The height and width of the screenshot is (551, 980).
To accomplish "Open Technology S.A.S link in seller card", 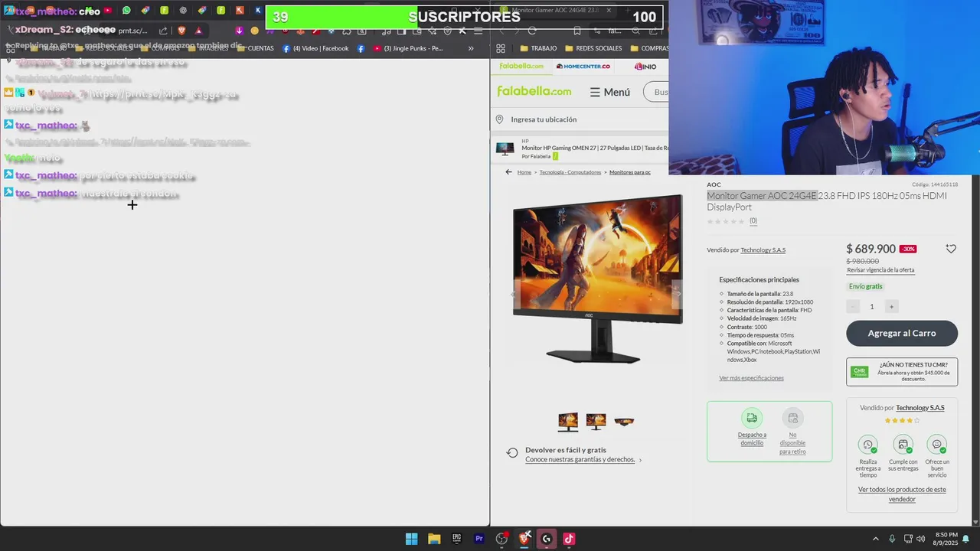I will point(920,408).
